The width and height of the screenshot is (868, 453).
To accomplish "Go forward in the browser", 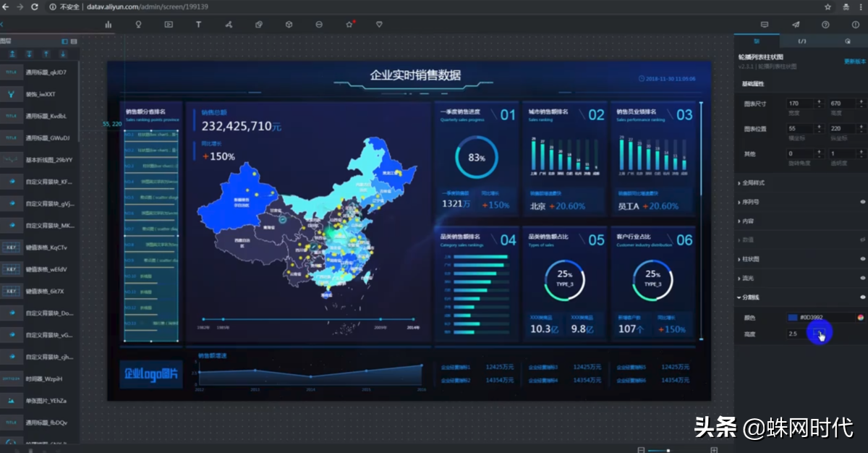I will point(20,6).
